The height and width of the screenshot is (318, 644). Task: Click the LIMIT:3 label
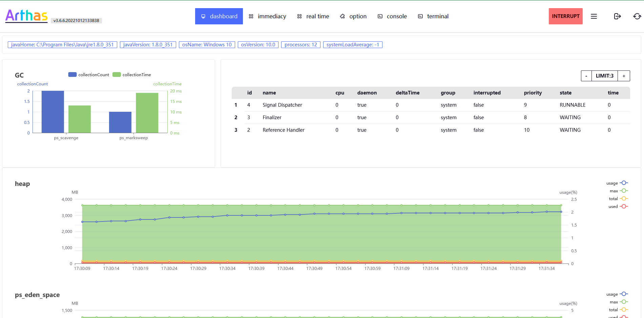tap(605, 76)
